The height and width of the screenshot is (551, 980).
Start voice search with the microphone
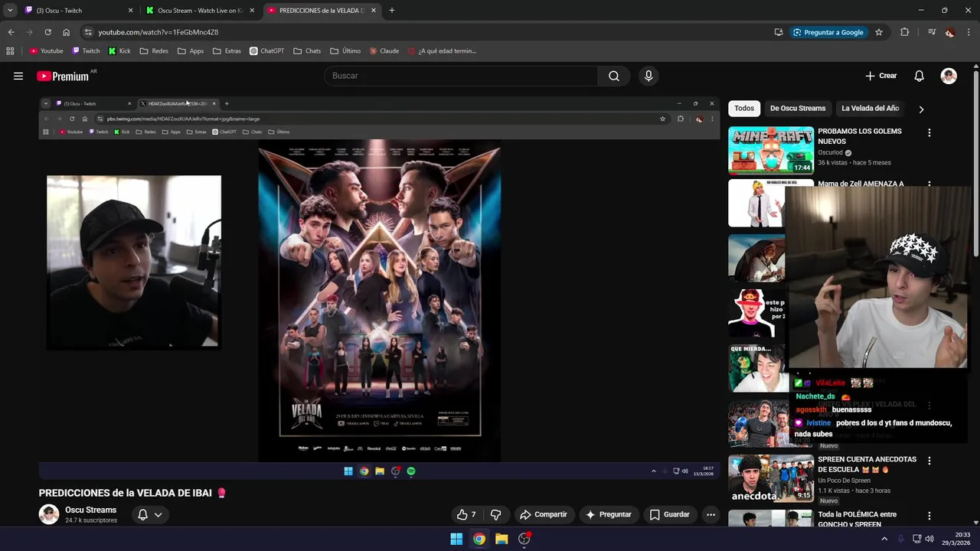coord(648,76)
